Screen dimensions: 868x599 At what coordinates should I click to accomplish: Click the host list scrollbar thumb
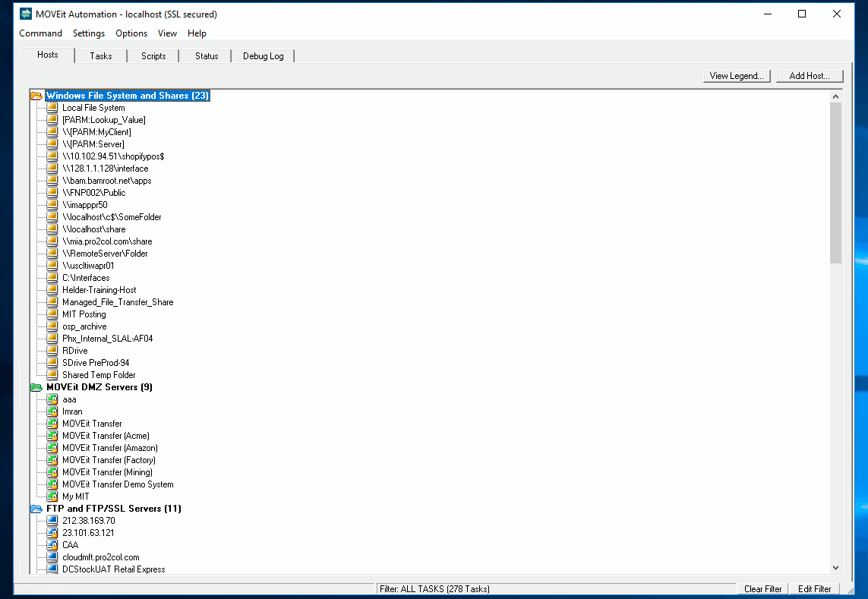tap(835, 183)
